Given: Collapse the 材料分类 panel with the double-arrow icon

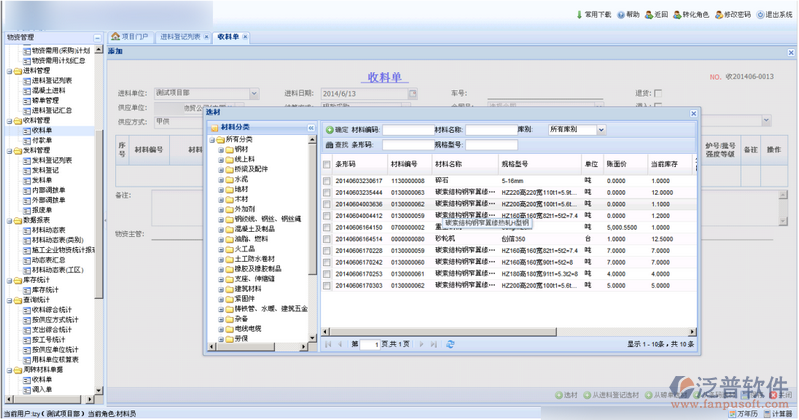Looking at the screenshot, I should [x=311, y=128].
